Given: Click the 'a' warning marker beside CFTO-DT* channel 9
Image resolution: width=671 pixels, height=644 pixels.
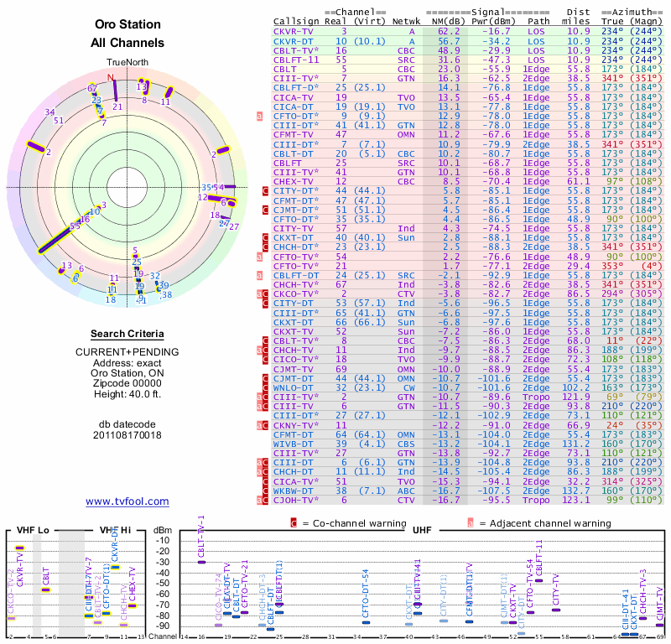Looking at the screenshot, I should pos(259,116).
